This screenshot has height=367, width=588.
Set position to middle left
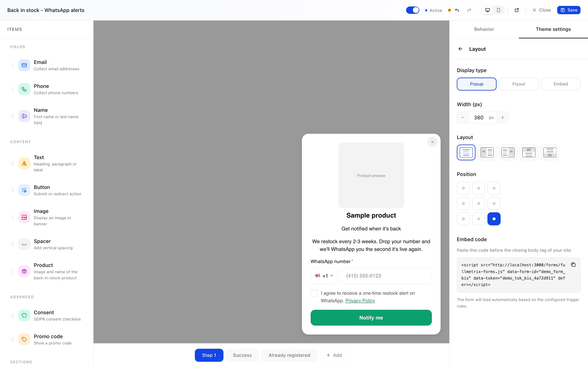tap(464, 203)
